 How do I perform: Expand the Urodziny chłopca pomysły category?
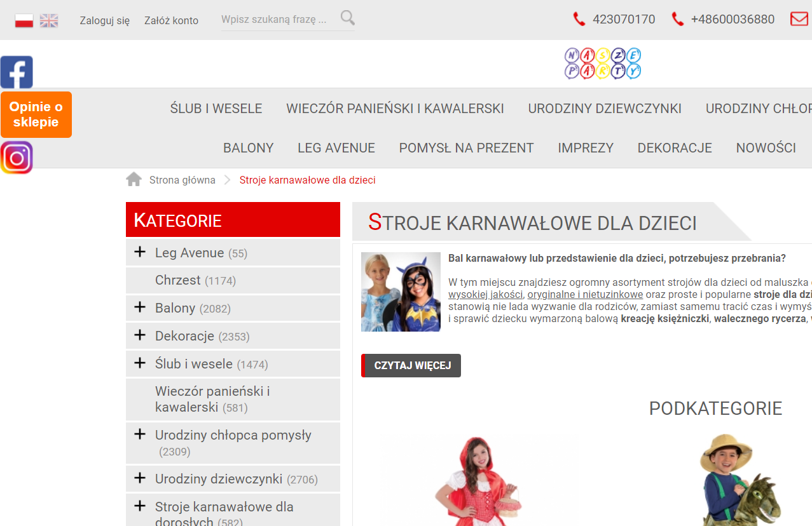(x=139, y=435)
